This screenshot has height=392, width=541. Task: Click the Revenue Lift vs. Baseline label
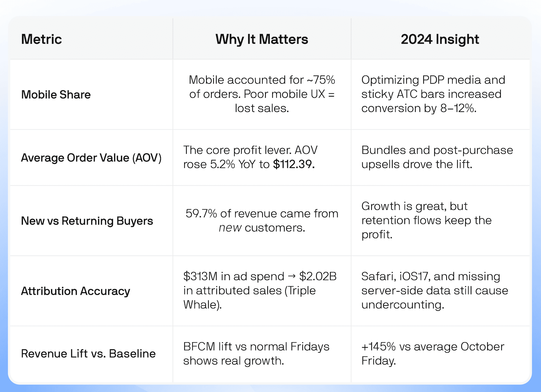pyautogui.click(x=88, y=354)
